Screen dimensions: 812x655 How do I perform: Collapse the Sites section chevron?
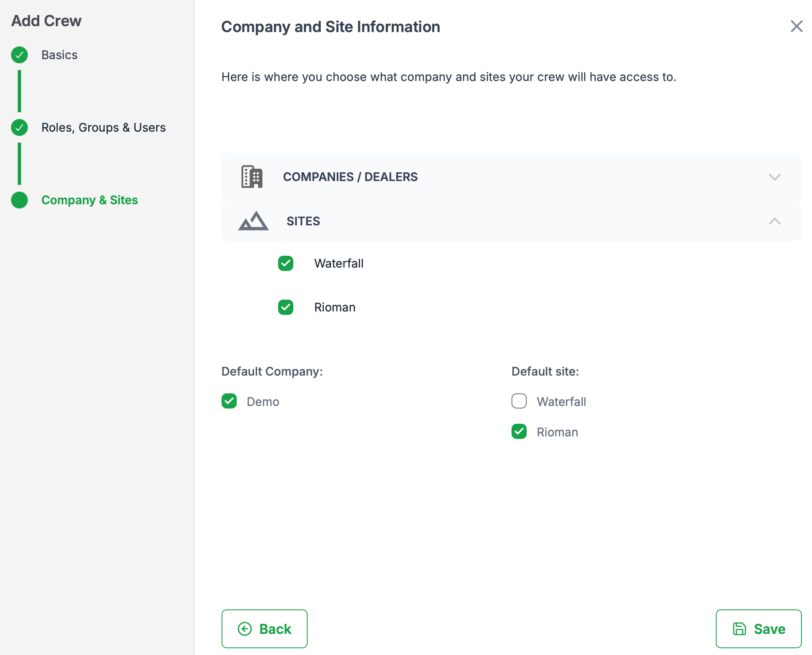point(774,221)
